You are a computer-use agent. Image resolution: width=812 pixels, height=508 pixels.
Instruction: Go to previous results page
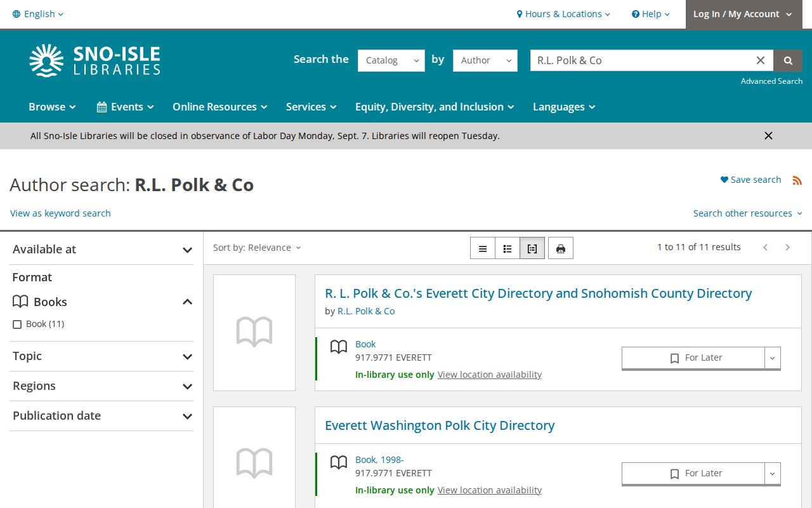pyautogui.click(x=766, y=248)
